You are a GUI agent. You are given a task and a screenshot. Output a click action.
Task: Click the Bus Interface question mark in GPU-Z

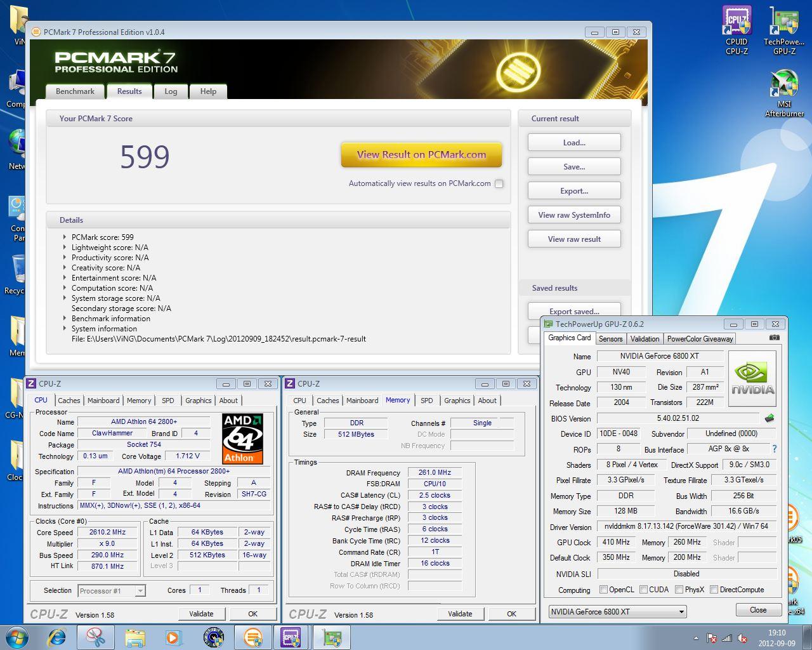tap(774, 449)
